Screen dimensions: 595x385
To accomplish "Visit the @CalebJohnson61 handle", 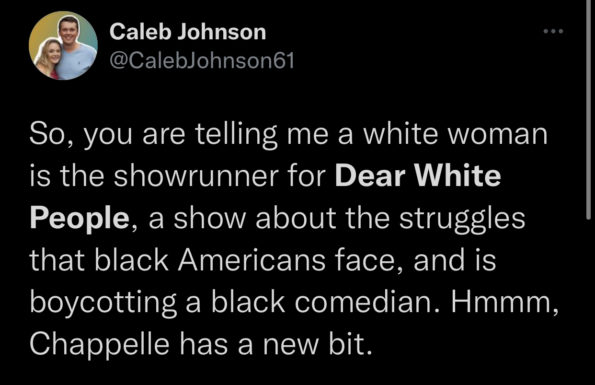I will (202, 60).
